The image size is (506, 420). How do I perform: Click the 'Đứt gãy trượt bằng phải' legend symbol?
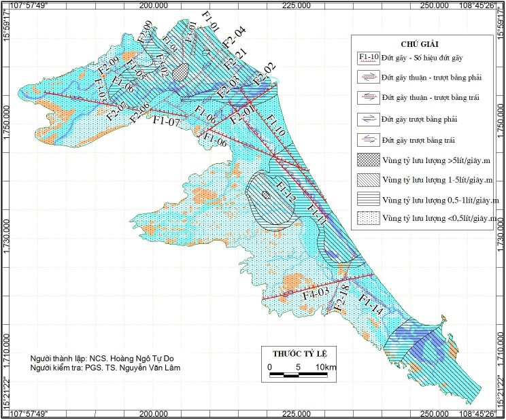pos(368,120)
